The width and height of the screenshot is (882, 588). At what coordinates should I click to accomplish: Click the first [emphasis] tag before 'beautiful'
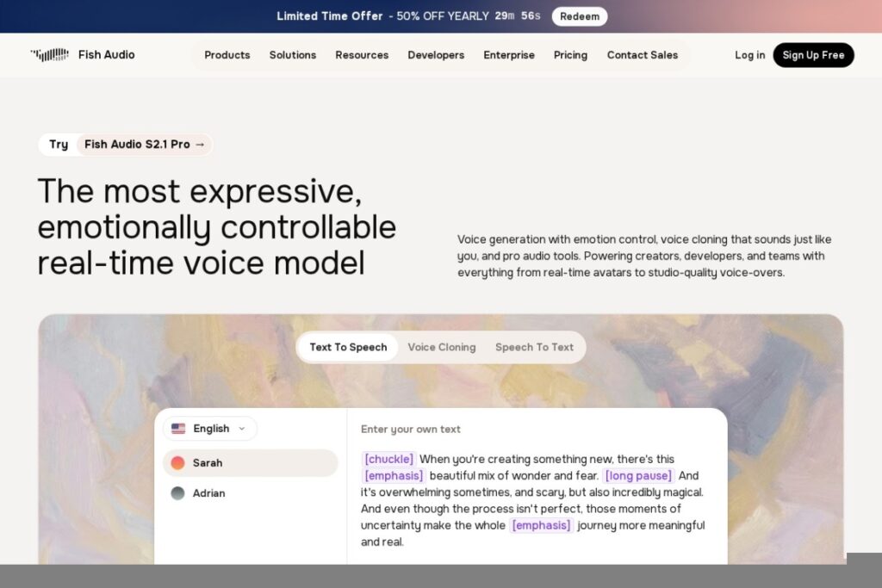[x=394, y=476]
